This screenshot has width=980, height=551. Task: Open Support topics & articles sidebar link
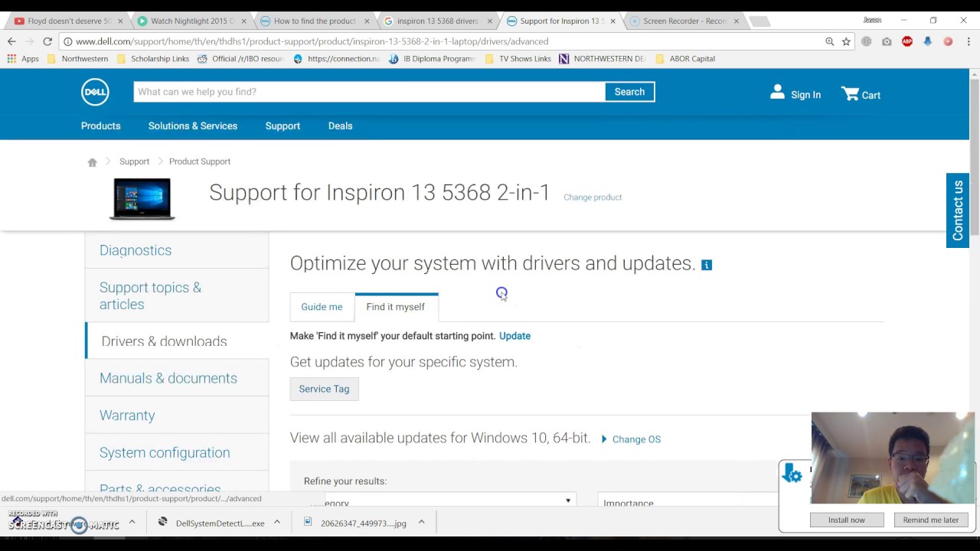pyautogui.click(x=150, y=295)
